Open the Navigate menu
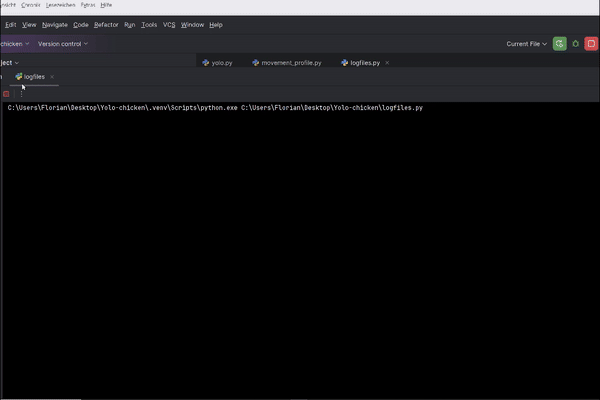The height and width of the screenshot is (400, 600). [55, 25]
